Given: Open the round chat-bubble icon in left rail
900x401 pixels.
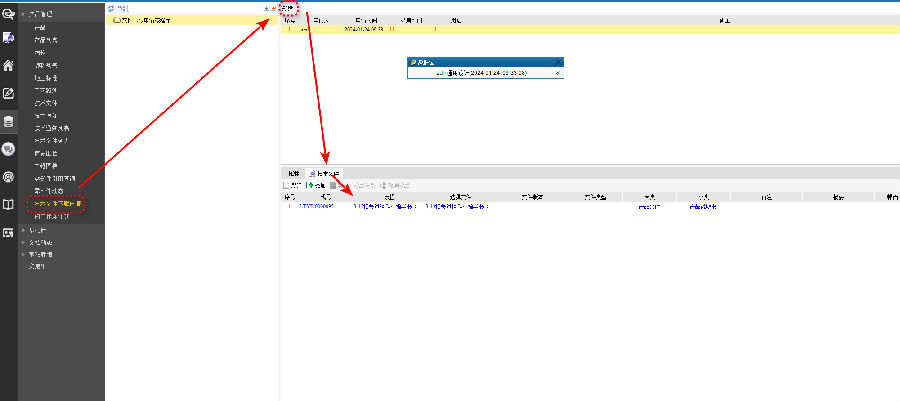Looking at the screenshot, I should (x=8, y=149).
